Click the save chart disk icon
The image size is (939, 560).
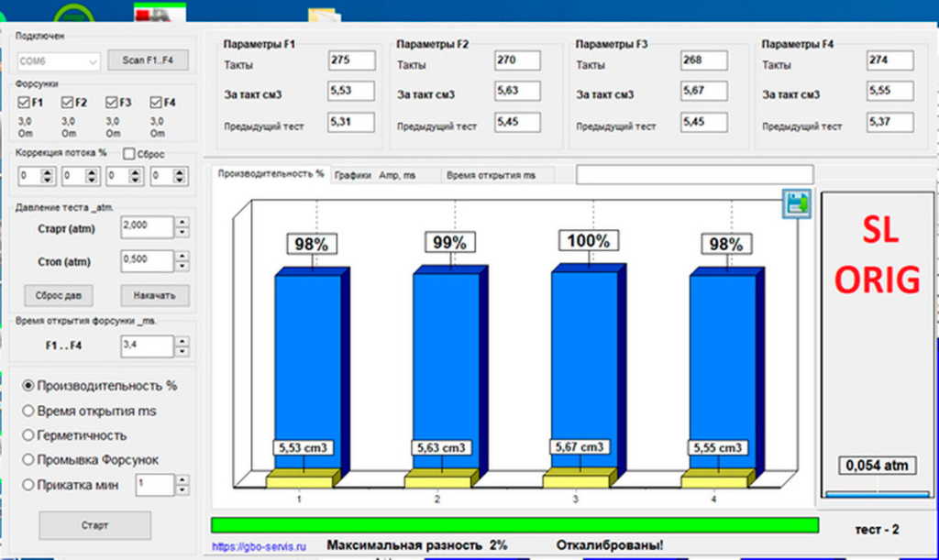coord(795,204)
